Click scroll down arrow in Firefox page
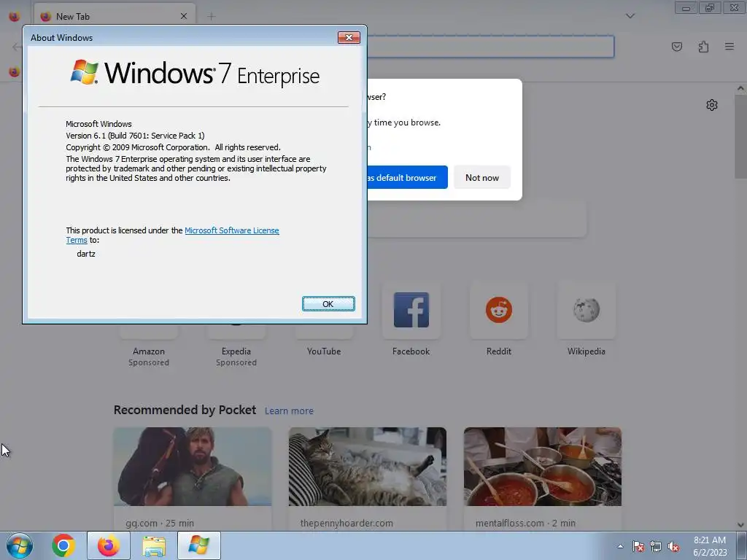The image size is (747, 560). pyautogui.click(x=740, y=525)
